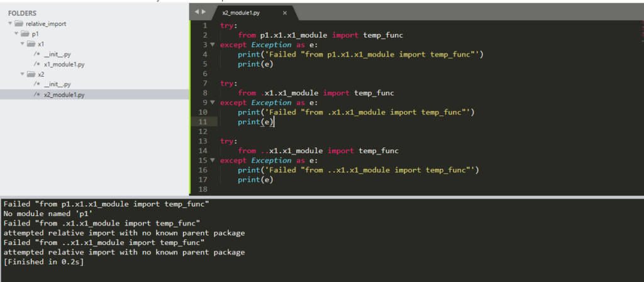Viewport: 644px width, 282px height.
Task: Click the relative_import folder icon
Action: coord(18,24)
